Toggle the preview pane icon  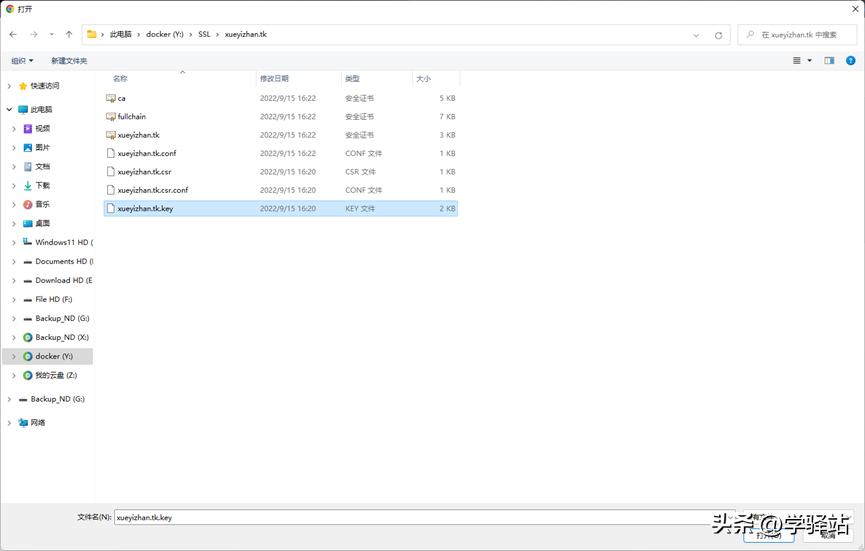coord(829,61)
